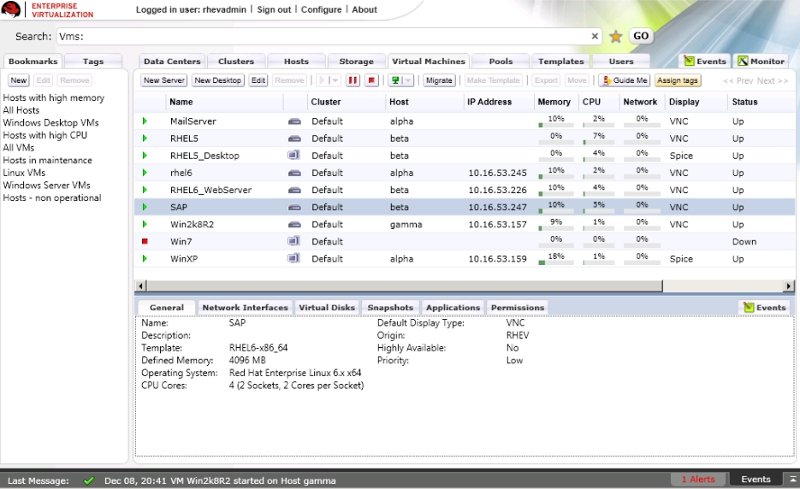Click the green running status arrow for WinXP
This screenshot has width=800, height=489.
[x=144, y=258]
